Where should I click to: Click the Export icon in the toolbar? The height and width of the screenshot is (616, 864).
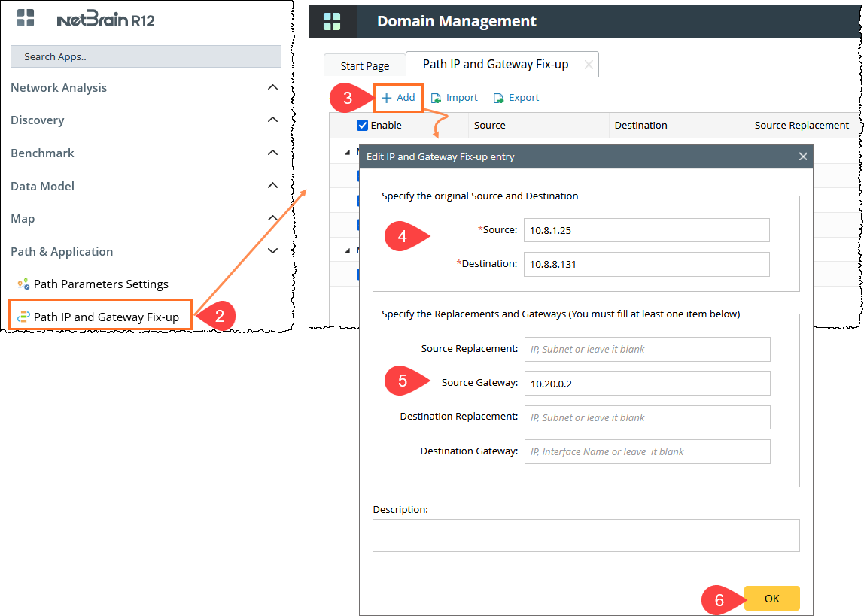(x=498, y=98)
